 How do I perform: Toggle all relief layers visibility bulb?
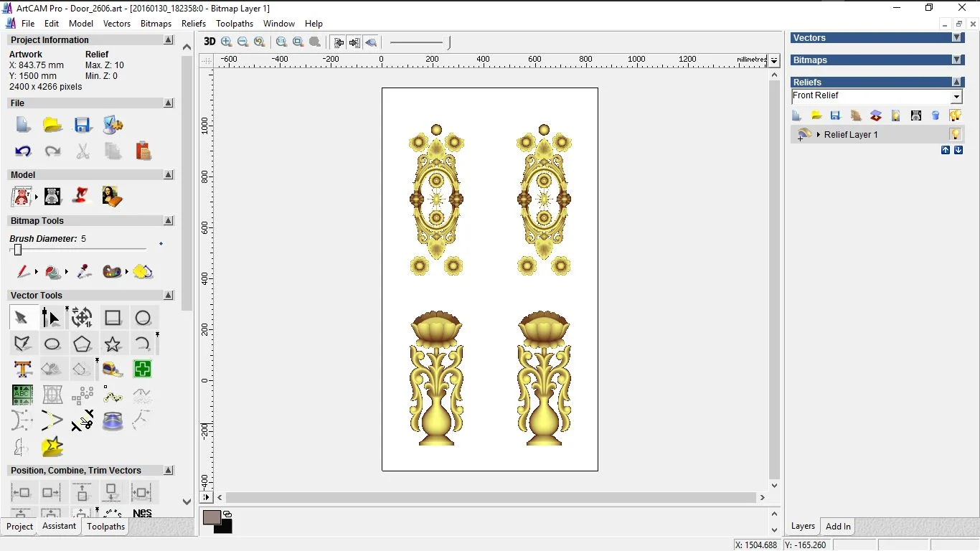coord(955,116)
